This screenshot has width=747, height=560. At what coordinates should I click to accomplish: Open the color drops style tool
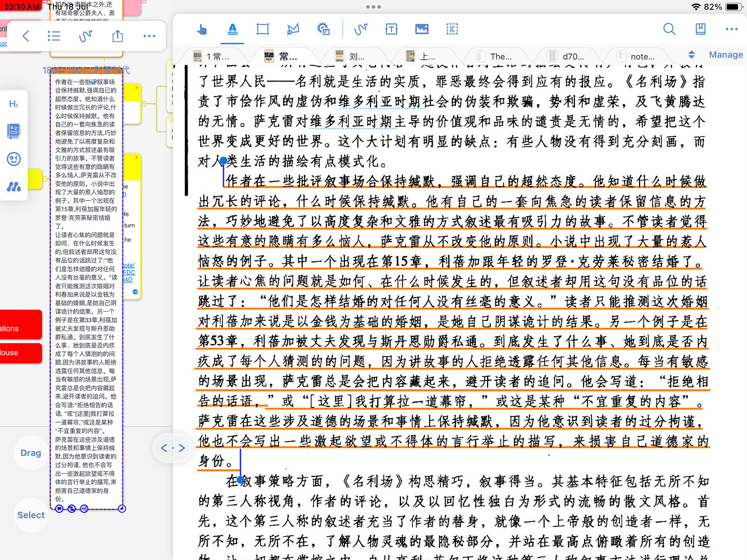point(14,187)
